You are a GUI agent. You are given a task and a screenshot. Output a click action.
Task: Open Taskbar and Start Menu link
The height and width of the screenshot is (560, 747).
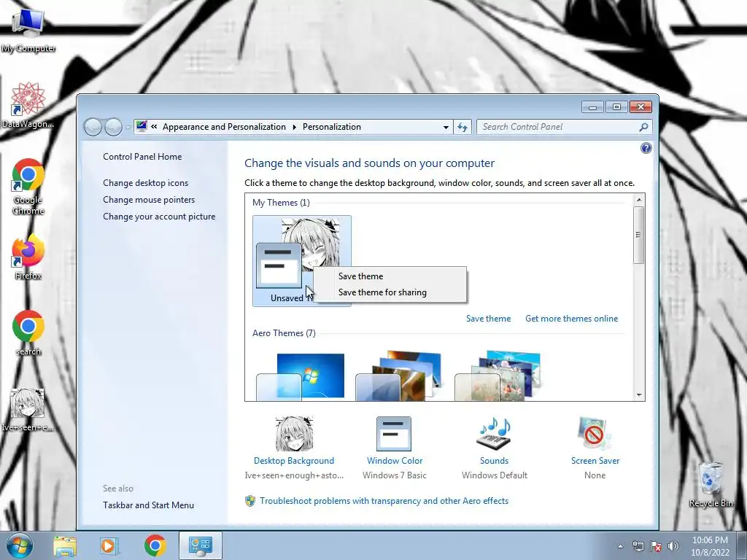click(x=148, y=505)
